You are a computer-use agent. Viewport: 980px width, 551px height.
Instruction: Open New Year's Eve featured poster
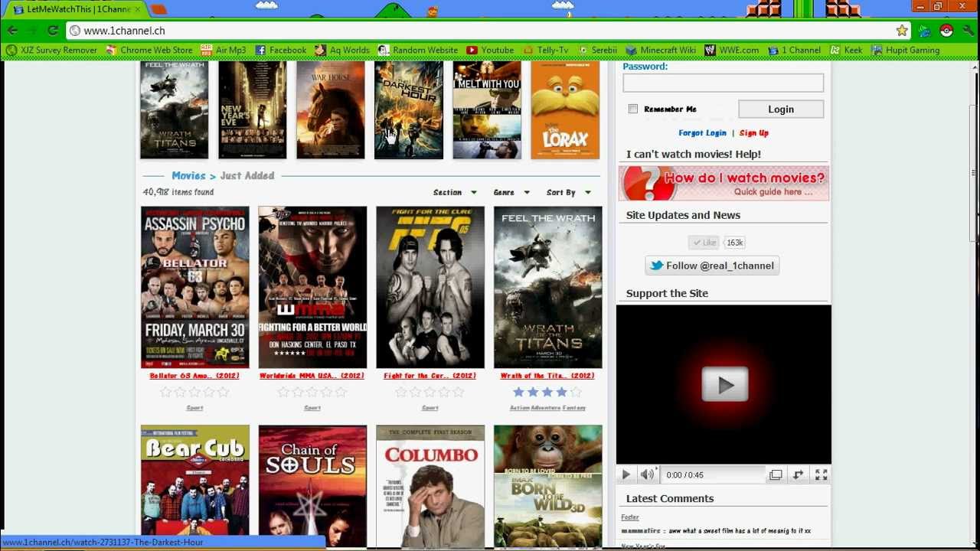(253, 110)
